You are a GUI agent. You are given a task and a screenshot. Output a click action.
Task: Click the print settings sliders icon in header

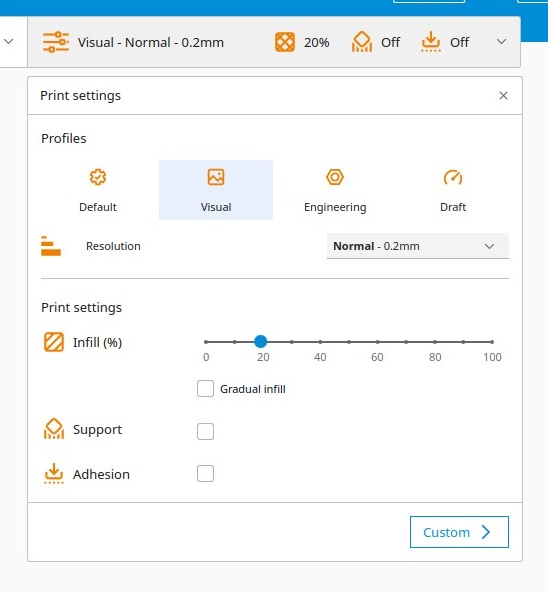coord(56,42)
